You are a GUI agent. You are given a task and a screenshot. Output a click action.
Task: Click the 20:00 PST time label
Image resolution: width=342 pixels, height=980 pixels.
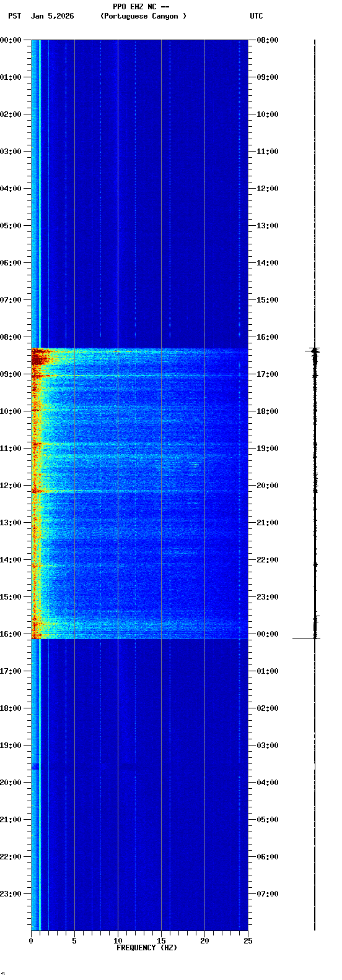click(x=11, y=783)
